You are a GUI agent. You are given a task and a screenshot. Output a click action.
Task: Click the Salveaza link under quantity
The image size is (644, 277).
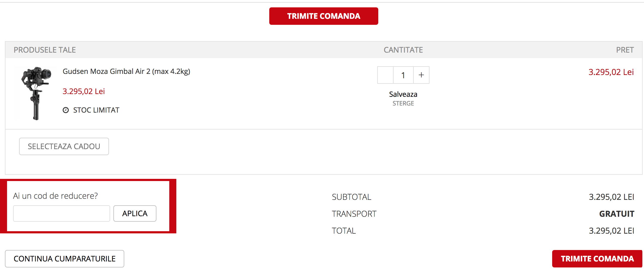tap(403, 94)
